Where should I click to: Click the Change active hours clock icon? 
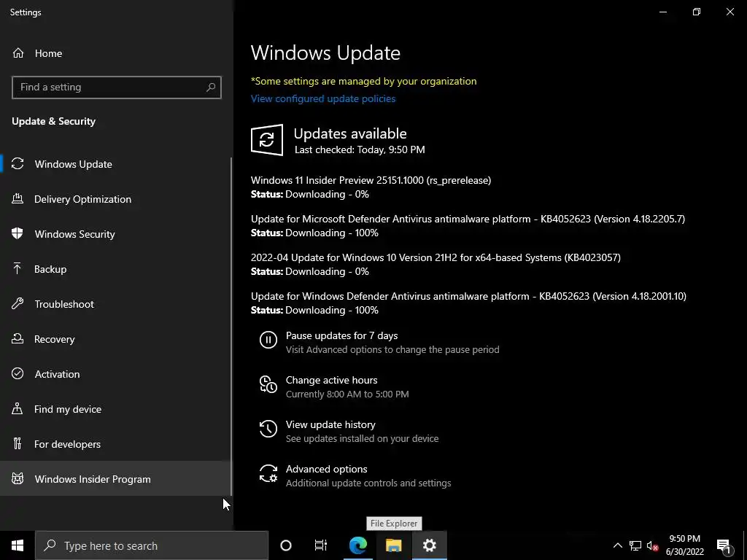[268, 384]
